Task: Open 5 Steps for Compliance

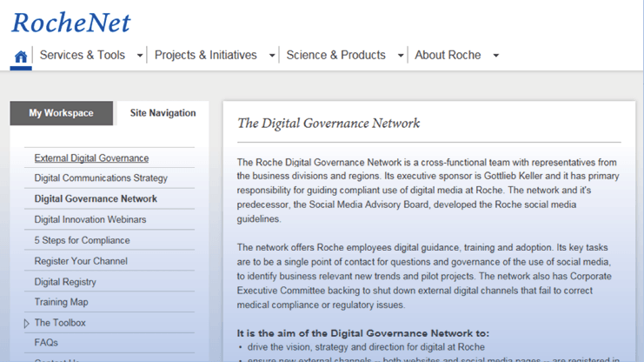Action: coord(83,240)
